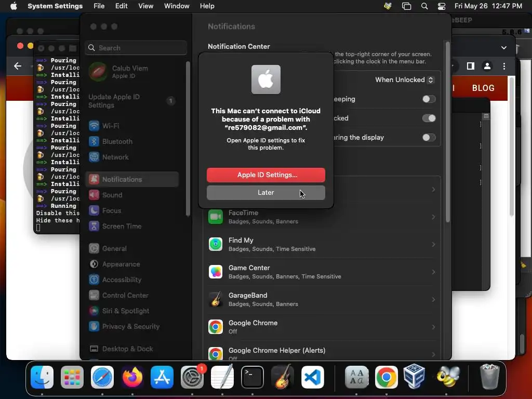Toggle notifications when mirroring the display

429,137
